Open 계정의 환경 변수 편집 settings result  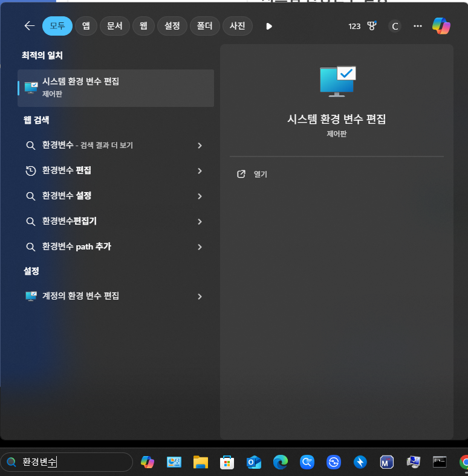(x=115, y=296)
